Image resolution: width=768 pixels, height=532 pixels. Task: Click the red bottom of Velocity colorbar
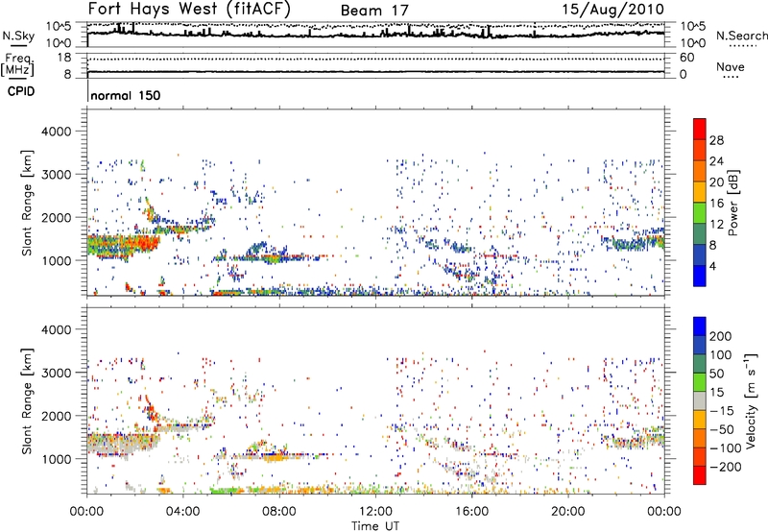pyautogui.click(x=700, y=475)
